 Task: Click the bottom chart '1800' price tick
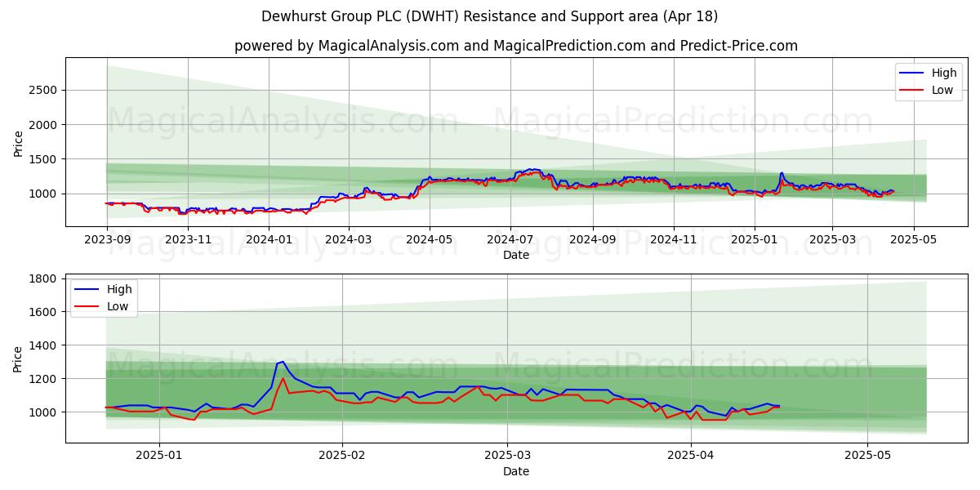[x=44, y=278]
